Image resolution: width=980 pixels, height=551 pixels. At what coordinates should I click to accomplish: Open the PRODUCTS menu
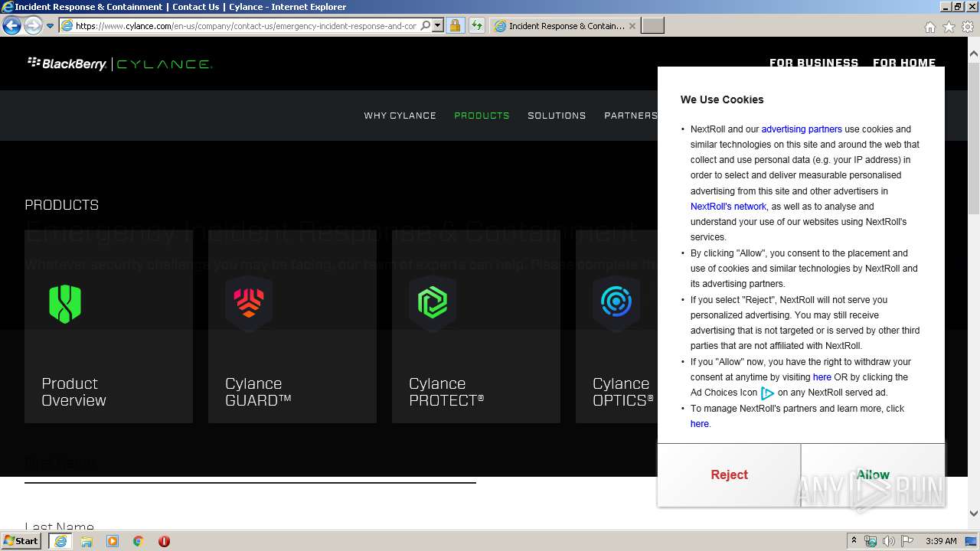(x=482, y=116)
